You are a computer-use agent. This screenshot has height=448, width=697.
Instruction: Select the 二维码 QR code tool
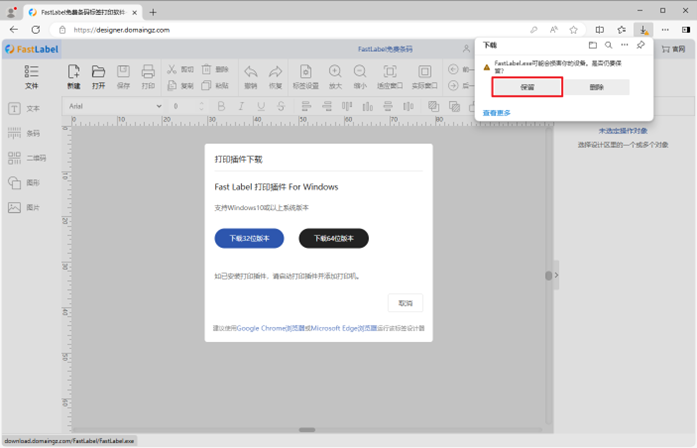26,158
